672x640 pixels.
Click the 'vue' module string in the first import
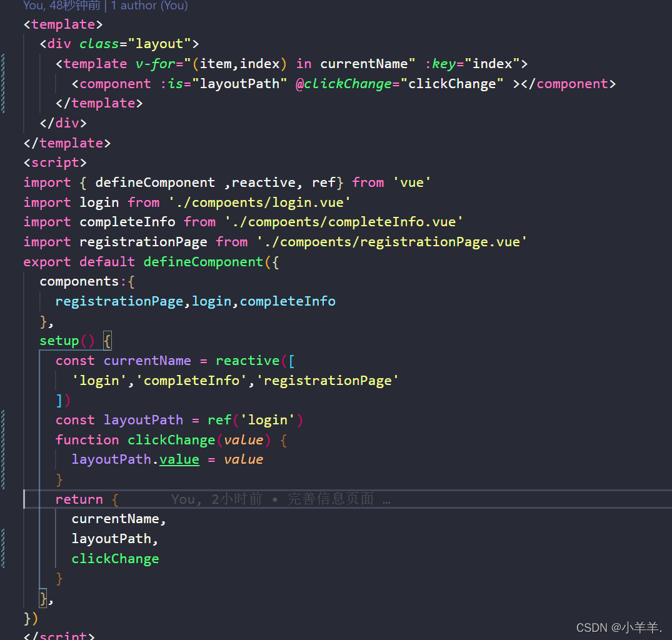[x=411, y=182]
